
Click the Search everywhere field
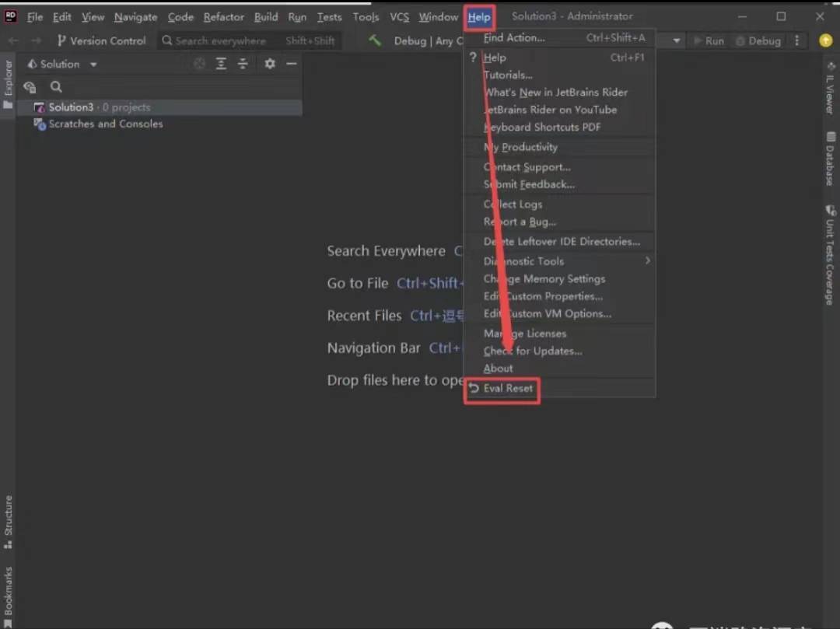pos(220,40)
